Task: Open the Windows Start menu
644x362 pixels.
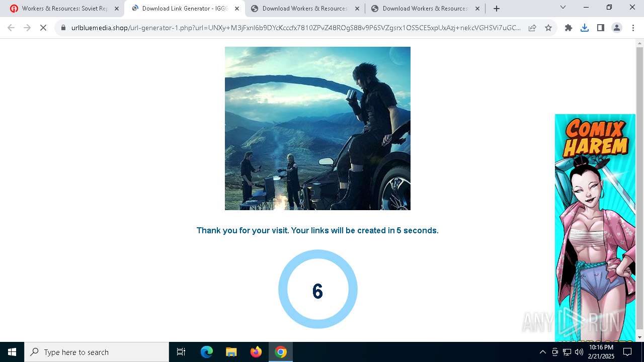Action: (x=12, y=352)
